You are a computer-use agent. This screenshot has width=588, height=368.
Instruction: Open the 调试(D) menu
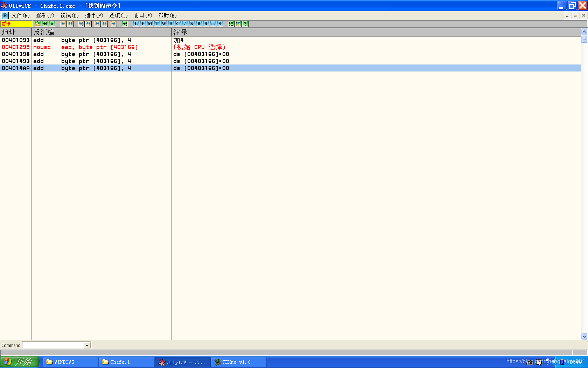pos(70,15)
